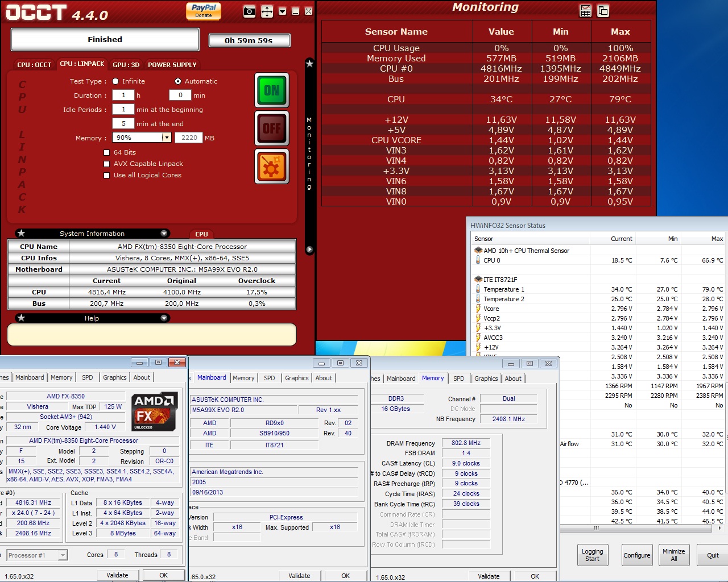Image resolution: width=728 pixels, height=582 pixels.
Task: Click the lightning icon beside Vcore
Action: tap(478, 309)
